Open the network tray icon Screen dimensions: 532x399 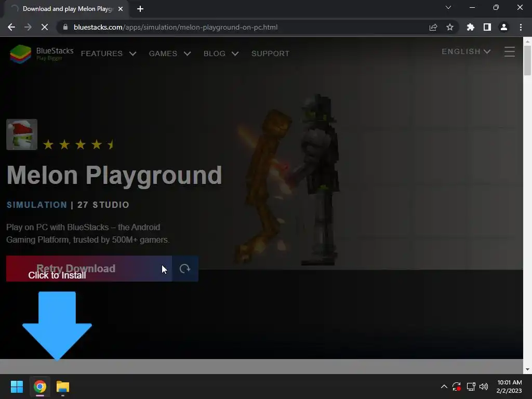pyautogui.click(x=471, y=387)
